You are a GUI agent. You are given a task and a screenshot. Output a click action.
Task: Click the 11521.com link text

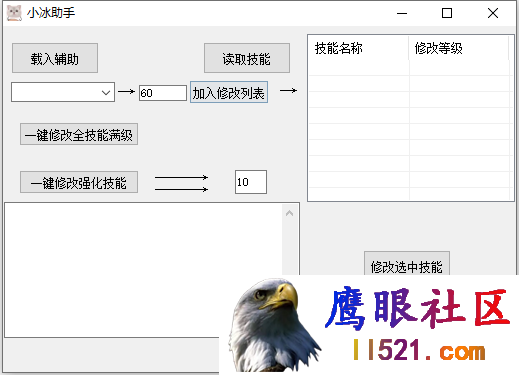point(419,350)
